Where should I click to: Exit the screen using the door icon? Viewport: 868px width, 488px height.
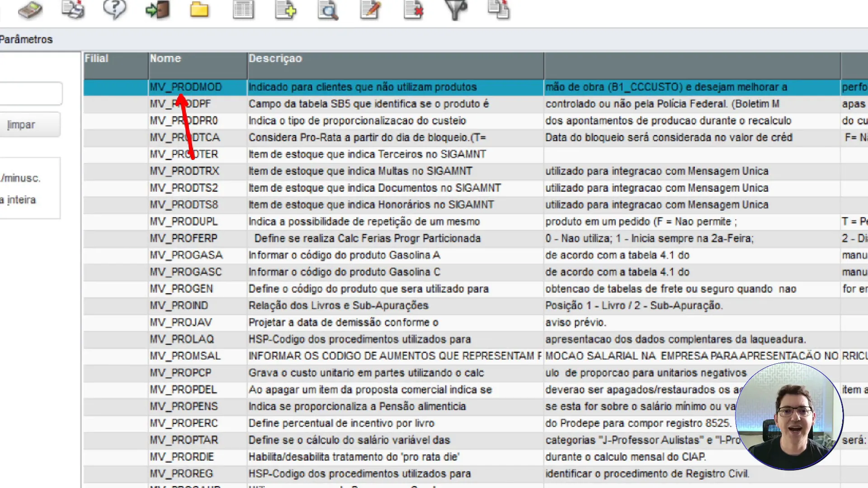pyautogui.click(x=157, y=10)
